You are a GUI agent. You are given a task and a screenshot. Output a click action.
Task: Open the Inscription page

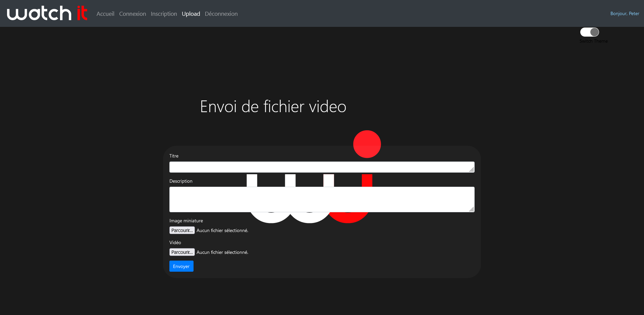tap(164, 14)
